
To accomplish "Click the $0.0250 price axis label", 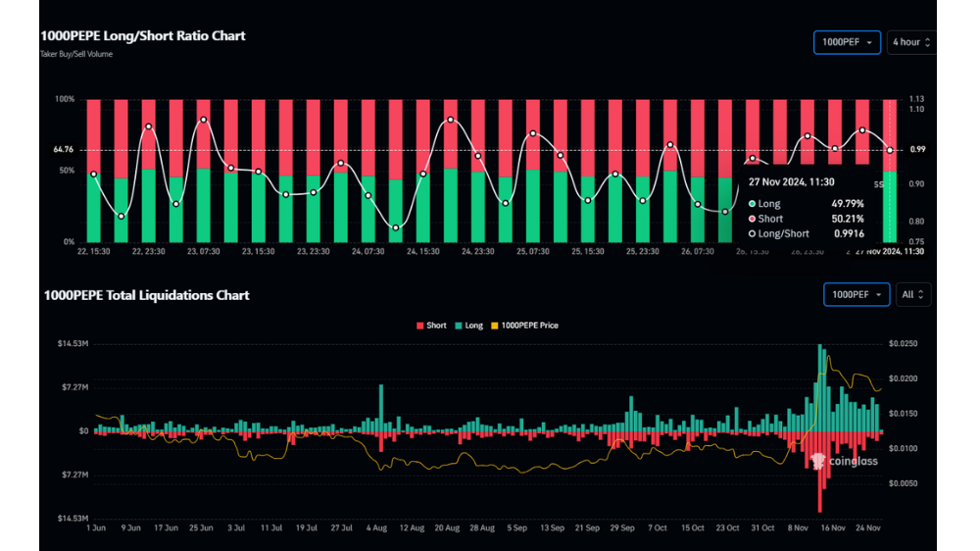I will [903, 344].
